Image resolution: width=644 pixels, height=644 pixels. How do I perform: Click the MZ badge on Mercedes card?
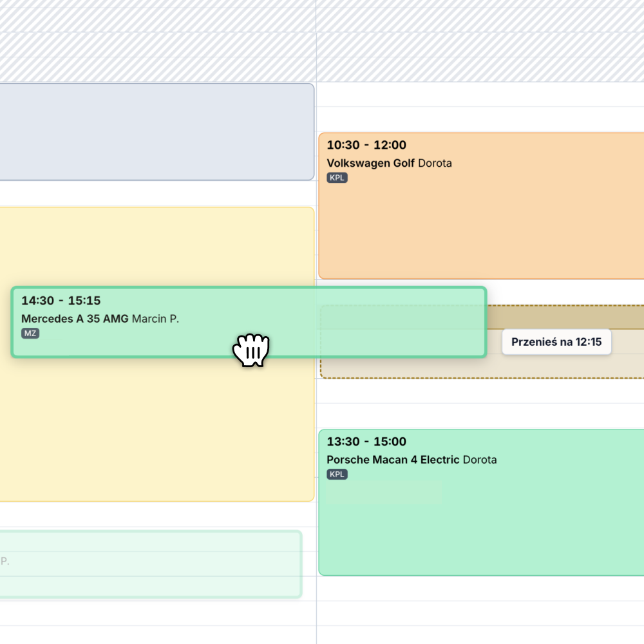(x=30, y=333)
